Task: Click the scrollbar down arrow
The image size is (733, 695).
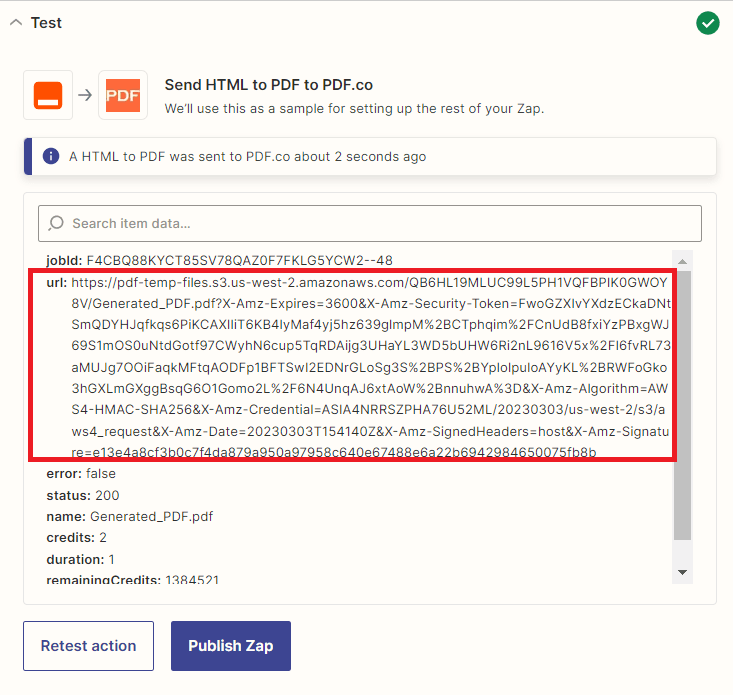Action: [683, 573]
